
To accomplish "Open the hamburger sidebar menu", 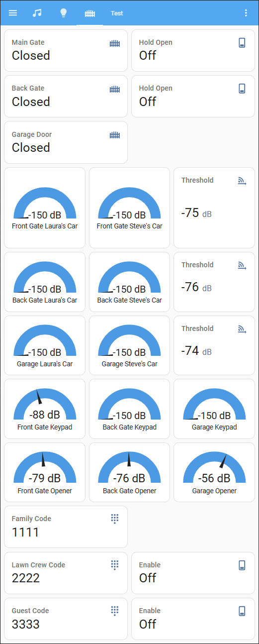I will 13,13.
